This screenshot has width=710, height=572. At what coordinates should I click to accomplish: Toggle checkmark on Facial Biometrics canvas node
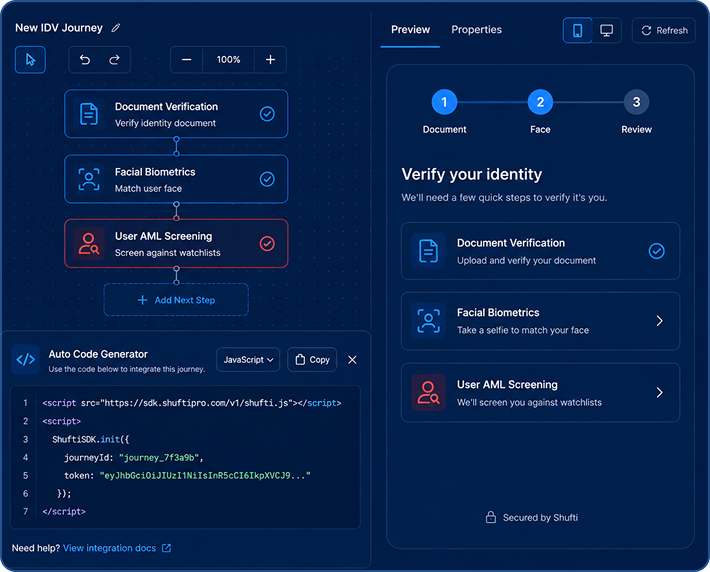(267, 179)
